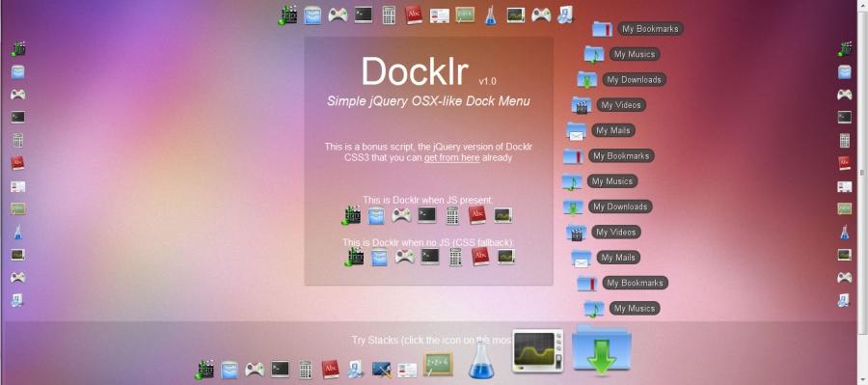The height and width of the screenshot is (385, 868).
Task: Open the Abc dictionary in left-edge dock
Action: [x=17, y=163]
